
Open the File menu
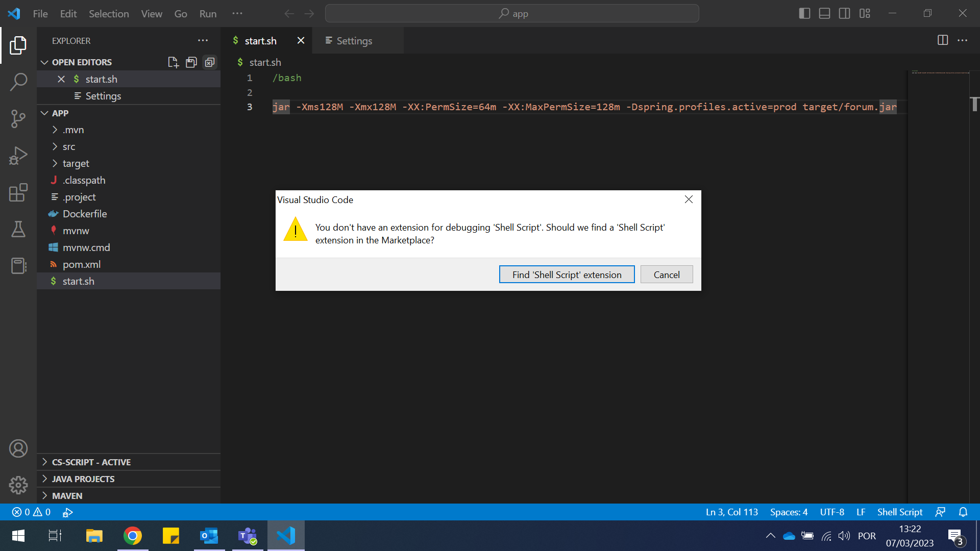pos(40,14)
